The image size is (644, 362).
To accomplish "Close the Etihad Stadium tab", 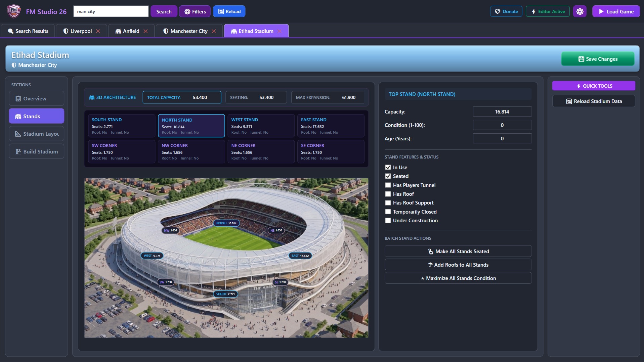I will 280,31.
